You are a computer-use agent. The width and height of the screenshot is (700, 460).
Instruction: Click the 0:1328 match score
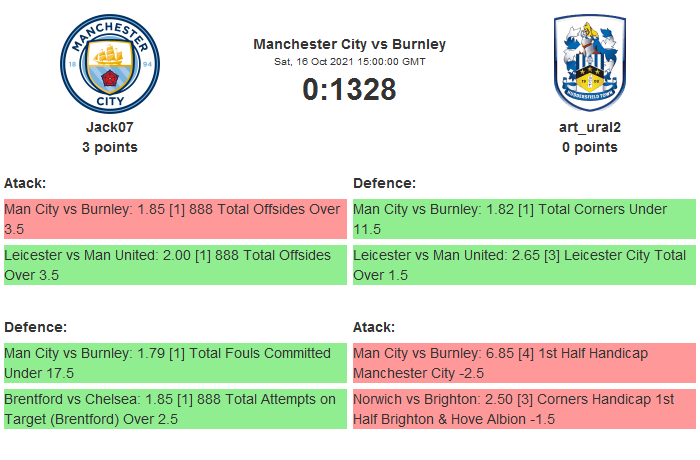(349, 89)
